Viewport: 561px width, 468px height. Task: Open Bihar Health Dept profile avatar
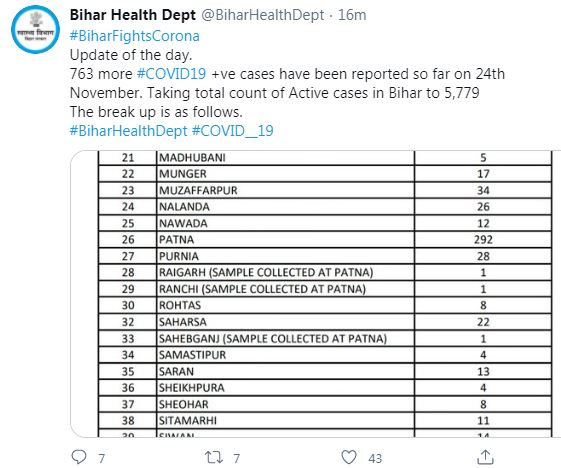(x=35, y=29)
